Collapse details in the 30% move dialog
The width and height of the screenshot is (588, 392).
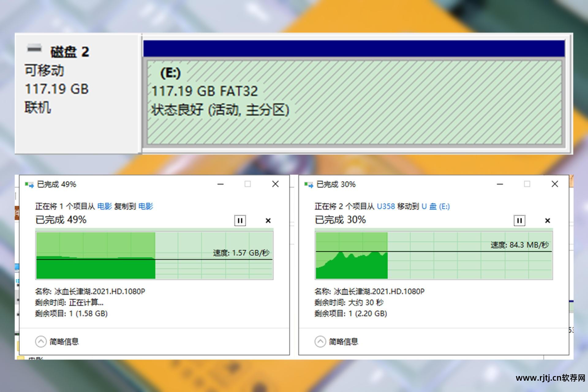click(x=320, y=341)
